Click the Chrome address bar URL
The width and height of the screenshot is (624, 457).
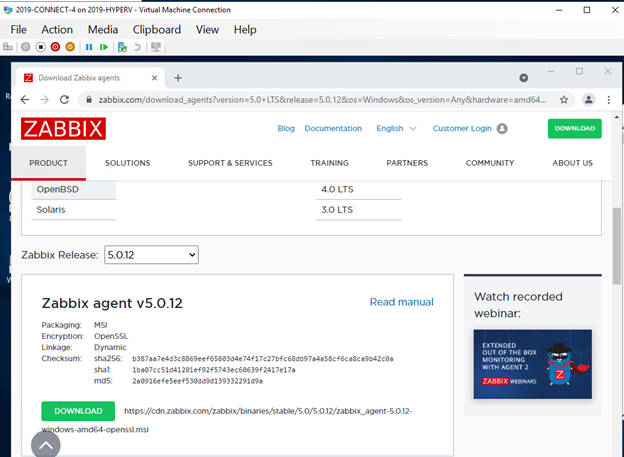point(322,100)
